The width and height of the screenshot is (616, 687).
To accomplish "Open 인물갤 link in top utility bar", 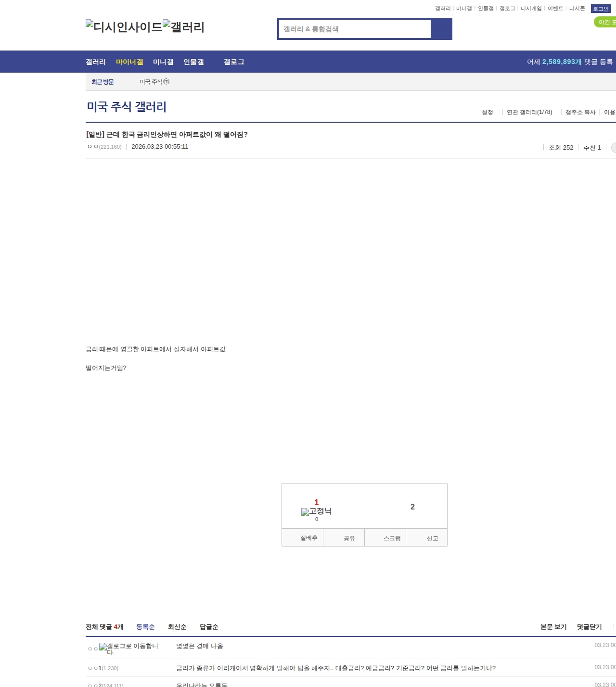I will point(486,9).
